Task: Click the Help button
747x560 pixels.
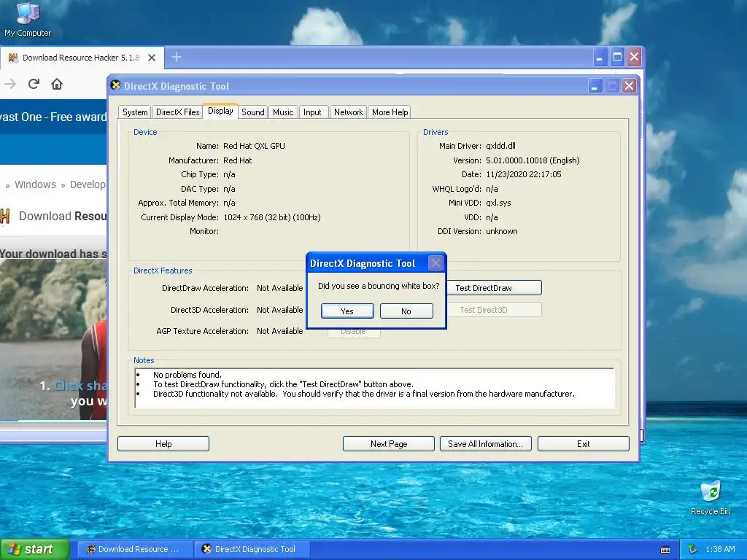Action: point(163,444)
